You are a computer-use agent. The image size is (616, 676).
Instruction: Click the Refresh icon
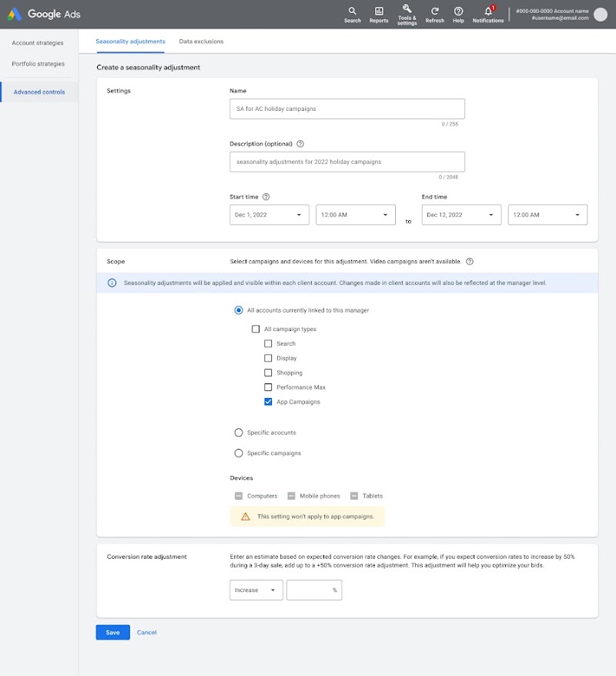[x=434, y=13]
